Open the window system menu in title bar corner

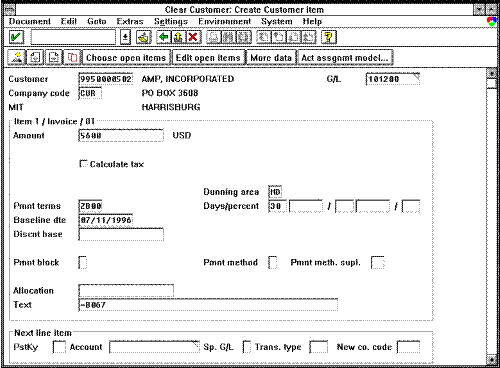tap(11, 9)
